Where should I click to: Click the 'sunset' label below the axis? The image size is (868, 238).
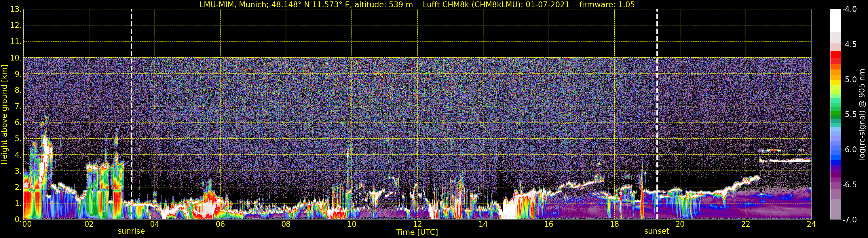click(x=656, y=231)
